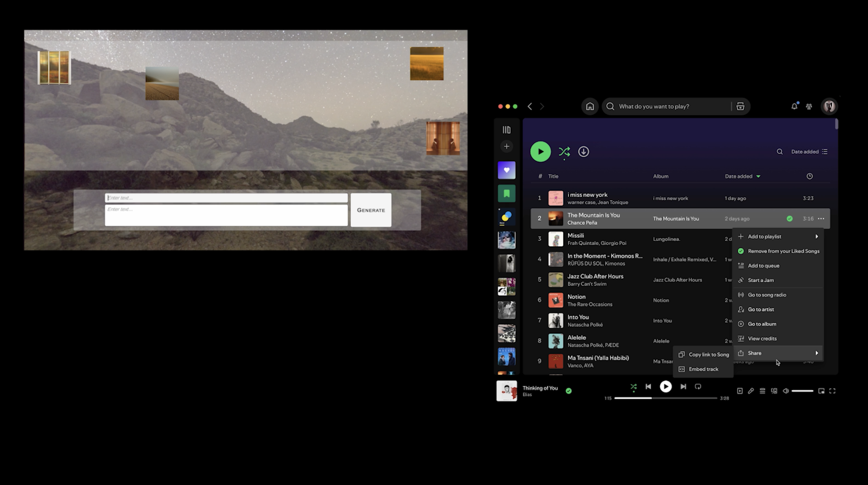Select the misty plowed field thumbnail
This screenshot has height=485, width=868.
tap(162, 83)
